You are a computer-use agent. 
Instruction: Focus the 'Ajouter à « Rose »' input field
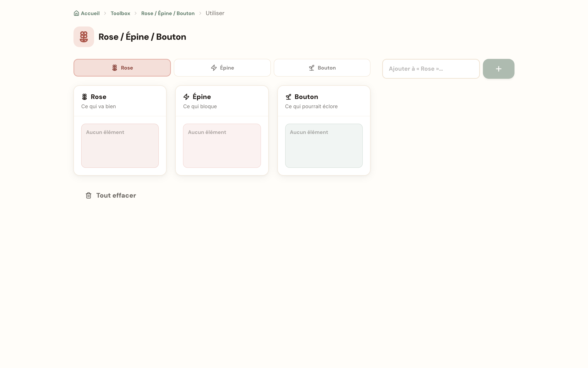(x=431, y=69)
